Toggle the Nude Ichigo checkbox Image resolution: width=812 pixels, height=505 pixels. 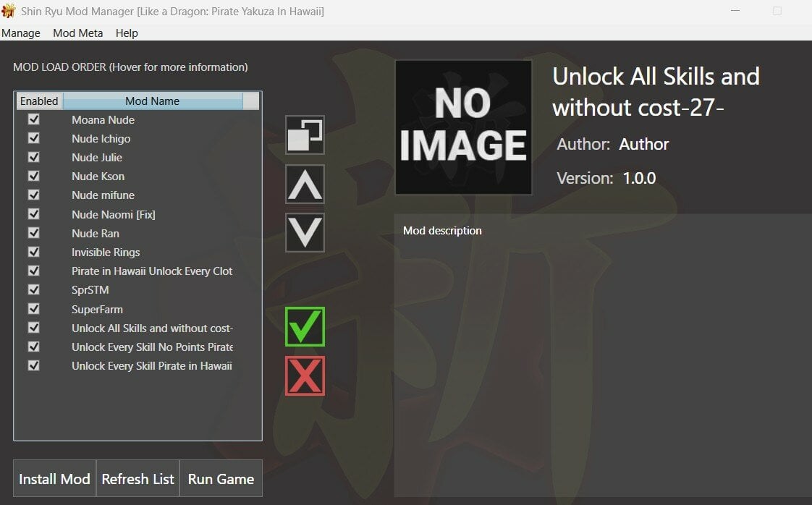click(x=34, y=138)
